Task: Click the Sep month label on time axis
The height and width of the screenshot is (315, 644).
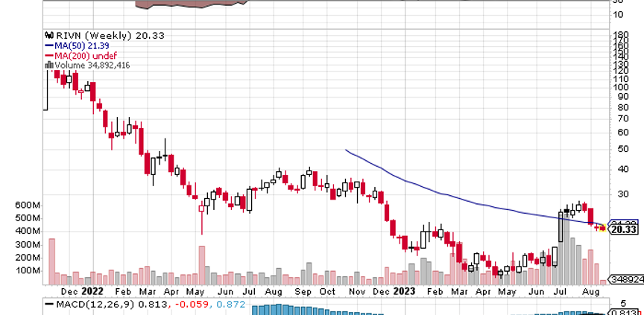Action: pos(300,293)
